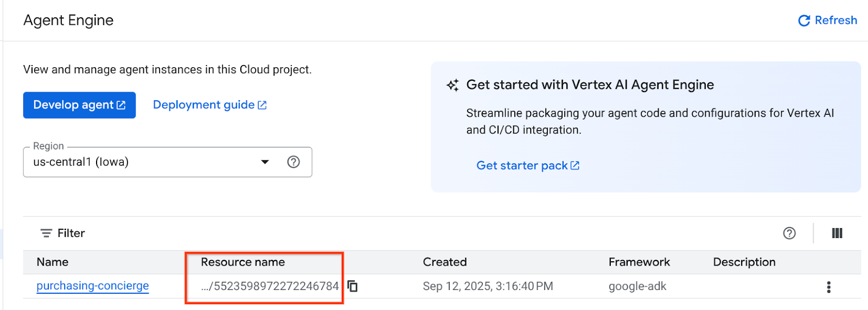This screenshot has width=868, height=310.
Task: Open the Get starter pack link
Action: pos(527,166)
